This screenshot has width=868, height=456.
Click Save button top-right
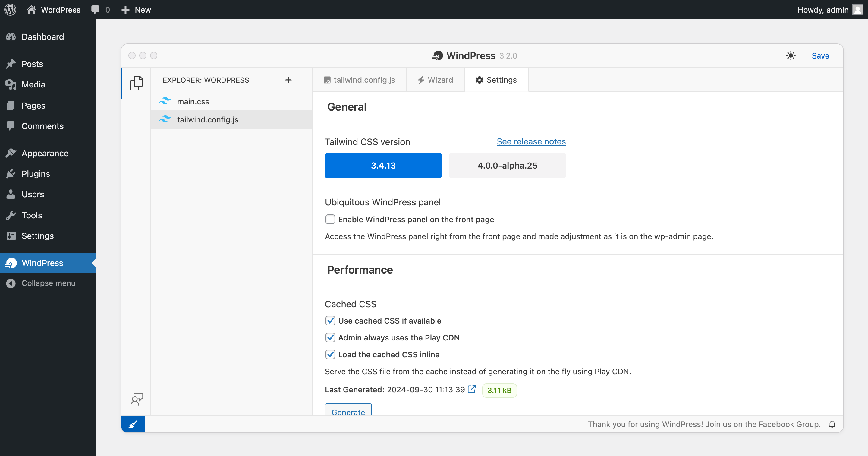(821, 55)
